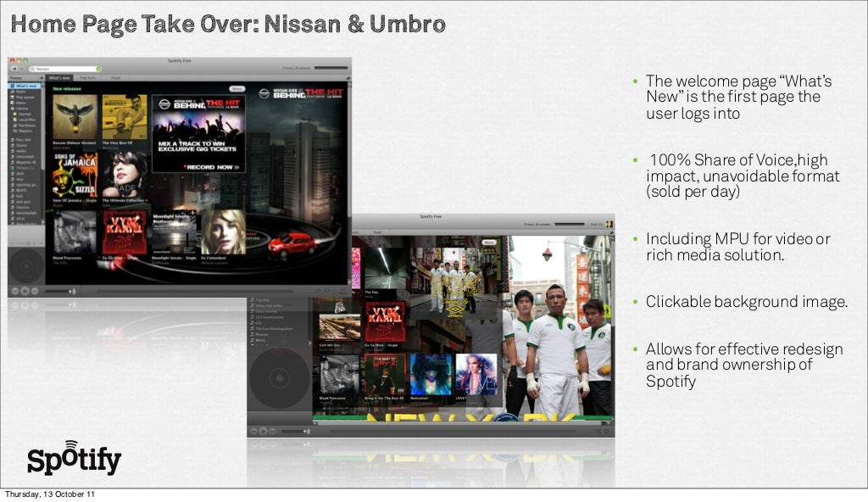
Task: Open the Sade Ultimate Collection cover
Action: tap(125, 175)
